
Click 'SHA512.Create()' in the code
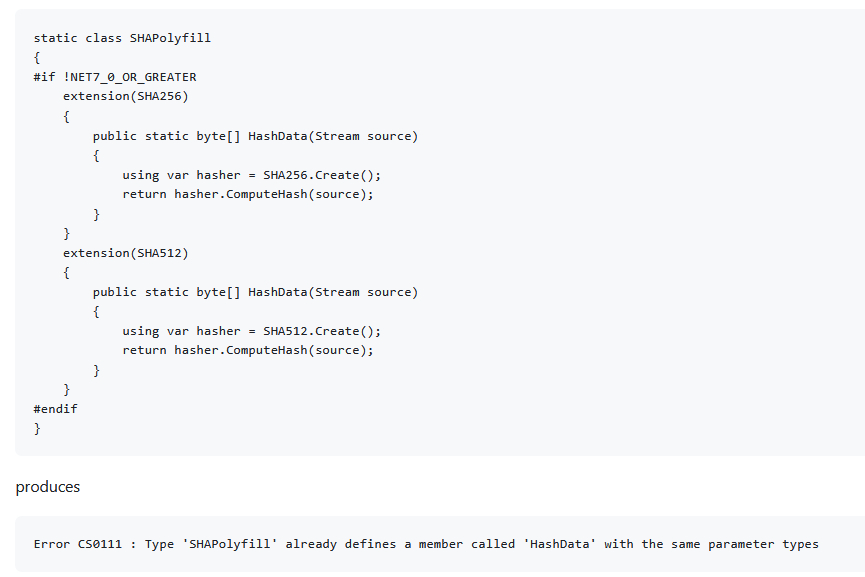[322, 331]
